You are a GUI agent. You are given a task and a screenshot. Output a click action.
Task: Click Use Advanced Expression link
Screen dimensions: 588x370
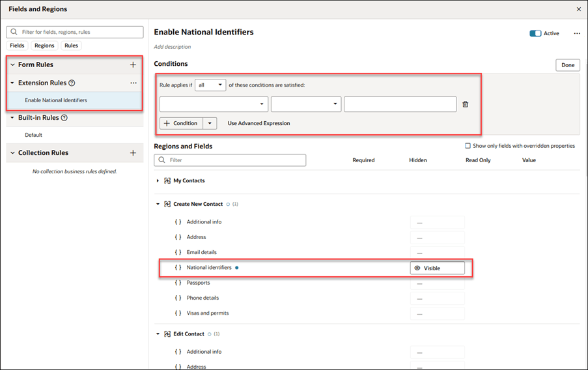pyautogui.click(x=259, y=123)
